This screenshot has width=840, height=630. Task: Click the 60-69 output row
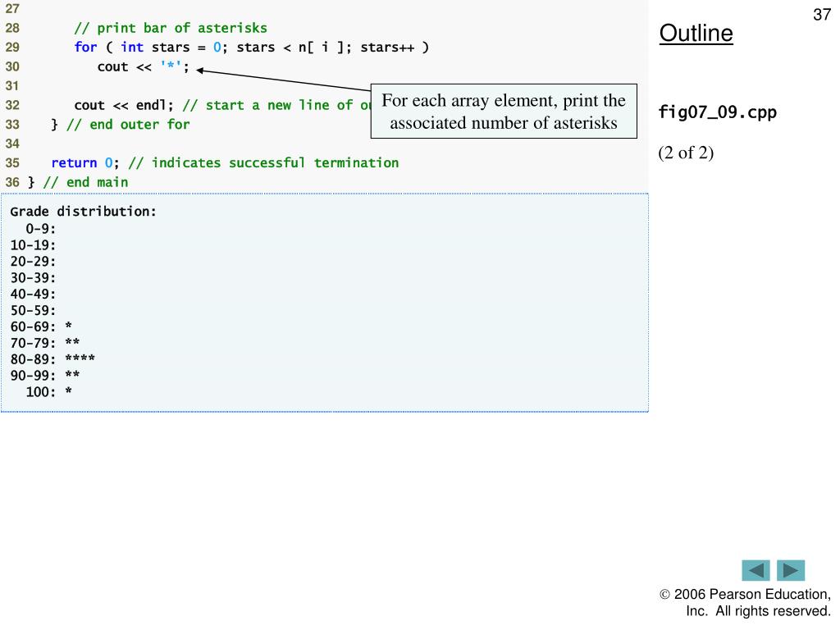[x=41, y=326]
